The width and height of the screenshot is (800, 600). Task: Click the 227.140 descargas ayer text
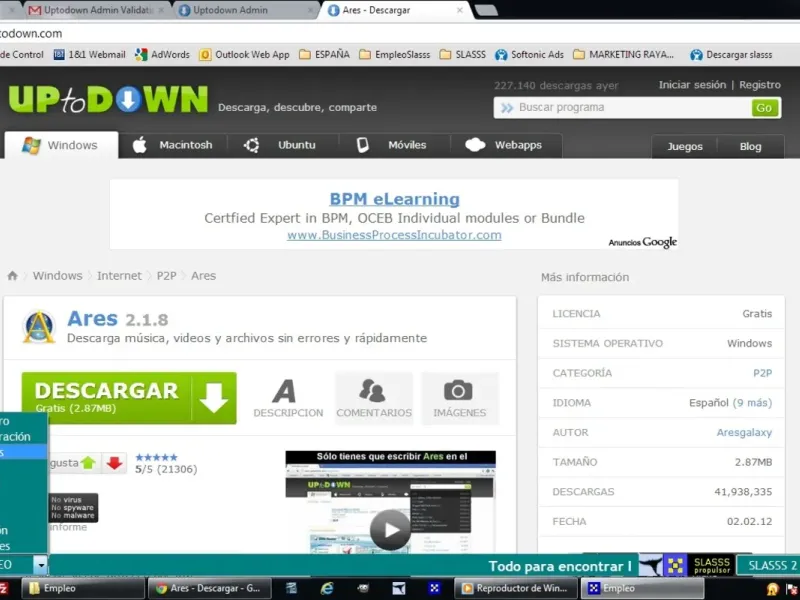pos(556,86)
